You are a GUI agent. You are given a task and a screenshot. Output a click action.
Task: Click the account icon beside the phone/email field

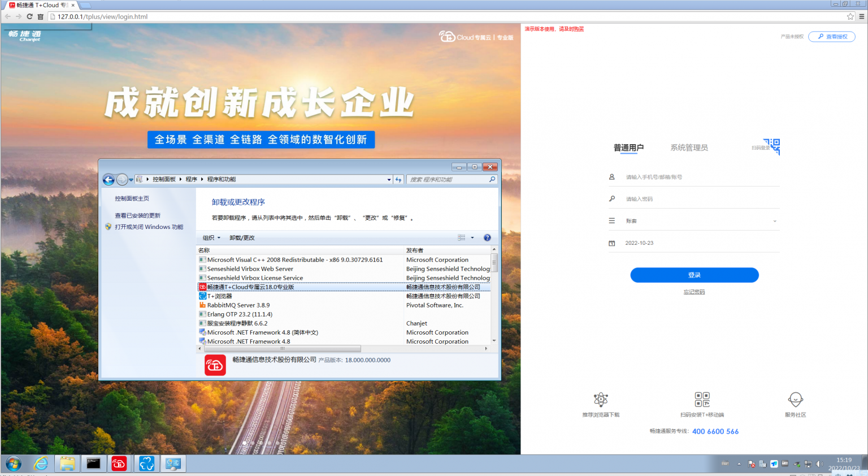pos(612,176)
